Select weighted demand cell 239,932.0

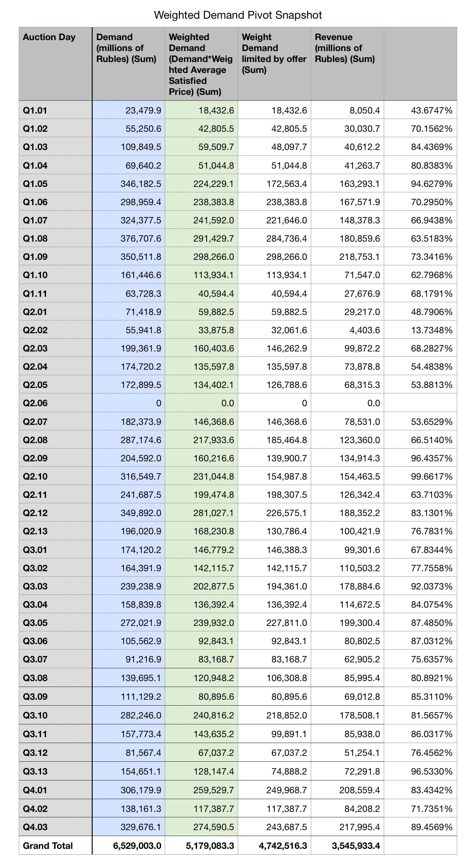pos(202,623)
